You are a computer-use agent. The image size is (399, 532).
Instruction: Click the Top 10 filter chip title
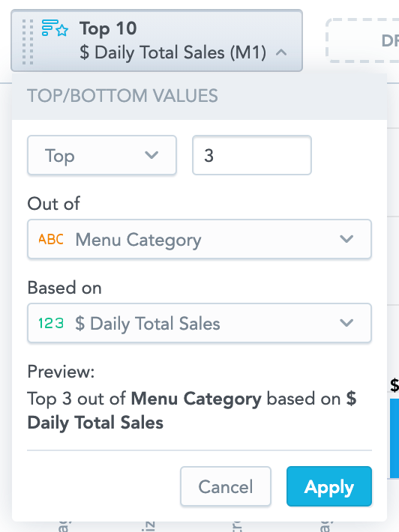coord(108,28)
